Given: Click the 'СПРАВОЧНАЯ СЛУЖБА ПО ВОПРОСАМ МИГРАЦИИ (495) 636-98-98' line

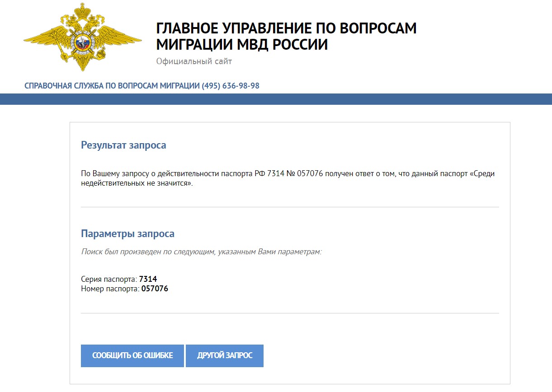Looking at the screenshot, I should [x=142, y=86].
